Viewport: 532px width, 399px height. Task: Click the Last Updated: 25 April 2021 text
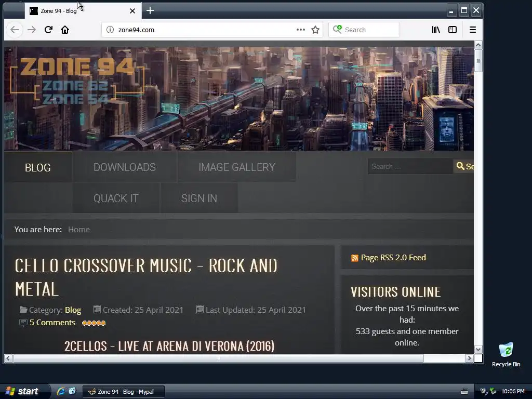[x=256, y=310]
